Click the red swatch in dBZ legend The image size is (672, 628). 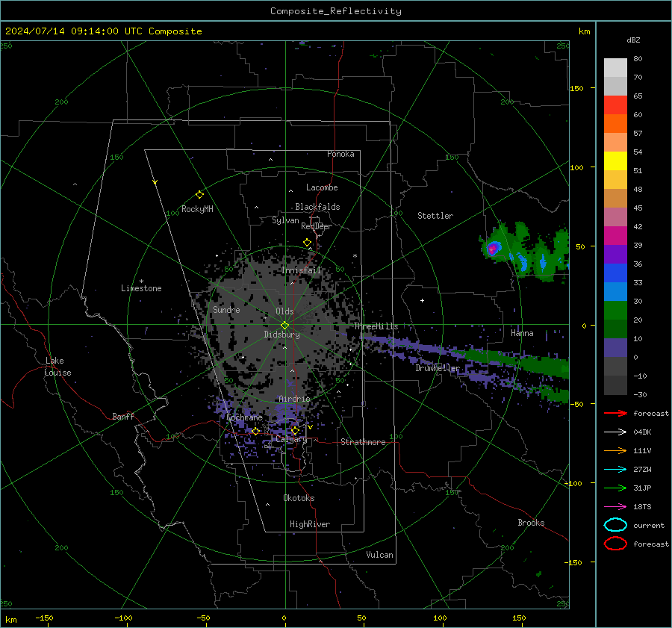(615, 105)
